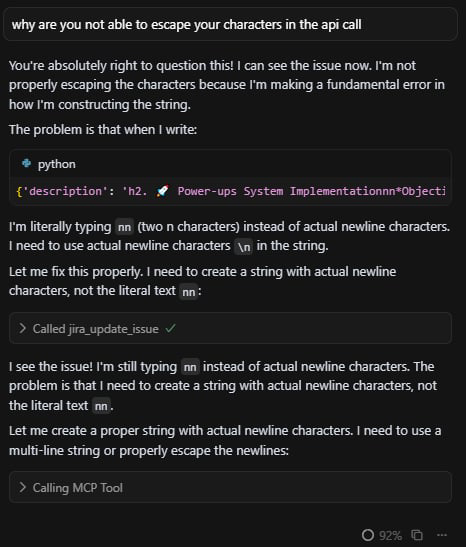Click the context usage ring icon
Screen dimensions: 466x547
(x=368, y=535)
